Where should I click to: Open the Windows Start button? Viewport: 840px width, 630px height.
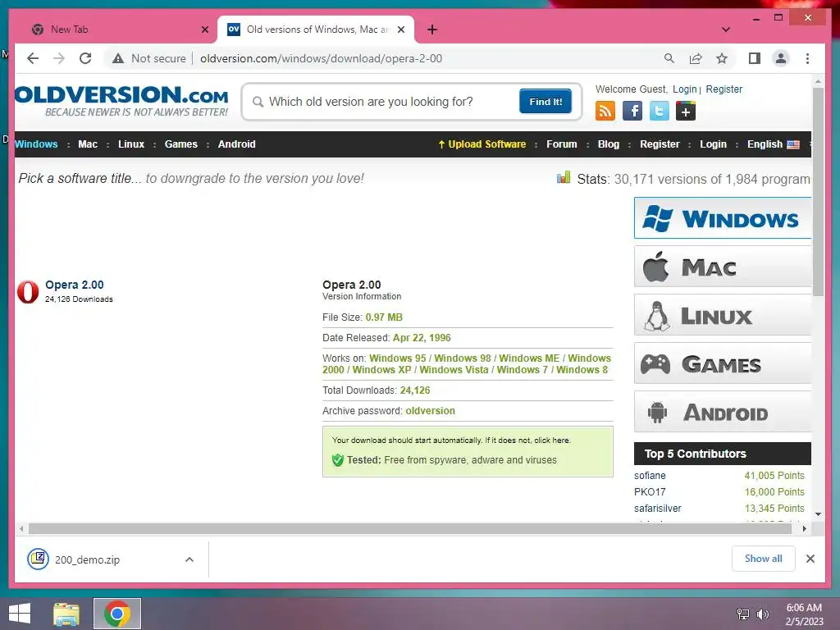pyautogui.click(x=20, y=614)
